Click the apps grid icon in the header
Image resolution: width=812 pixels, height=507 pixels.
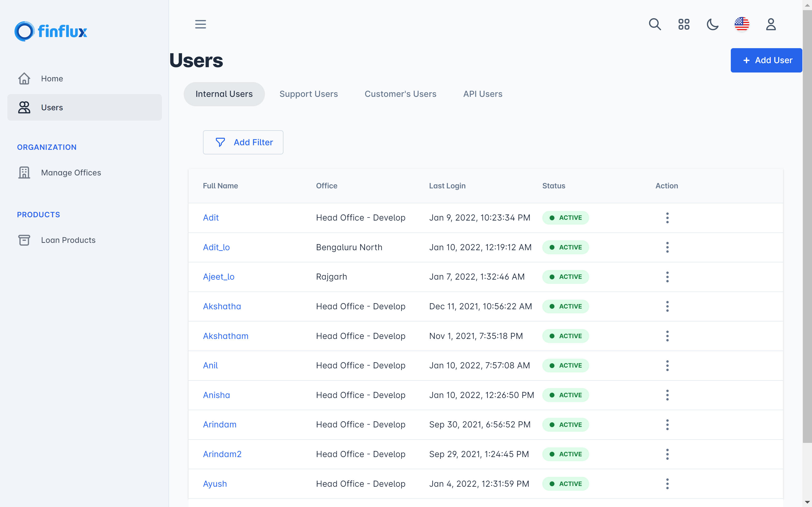pos(684,24)
